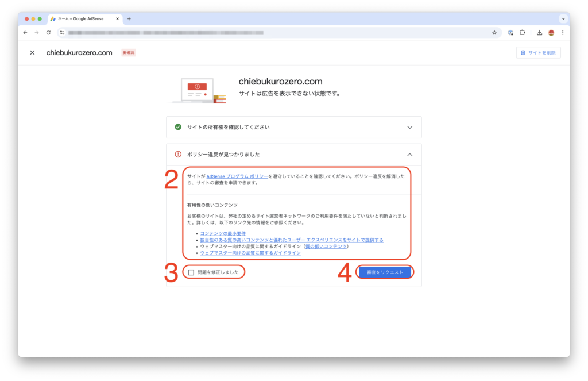Check the 問題を修正しました checkbox
This screenshot has height=381, width=588.
tap(191, 272)
